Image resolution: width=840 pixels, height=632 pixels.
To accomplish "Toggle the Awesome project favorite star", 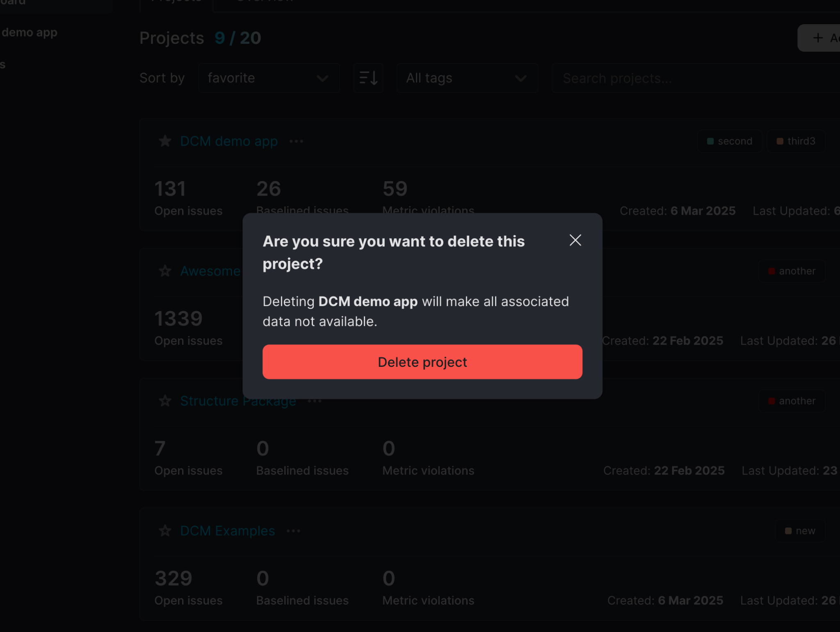I will (165, 271).
